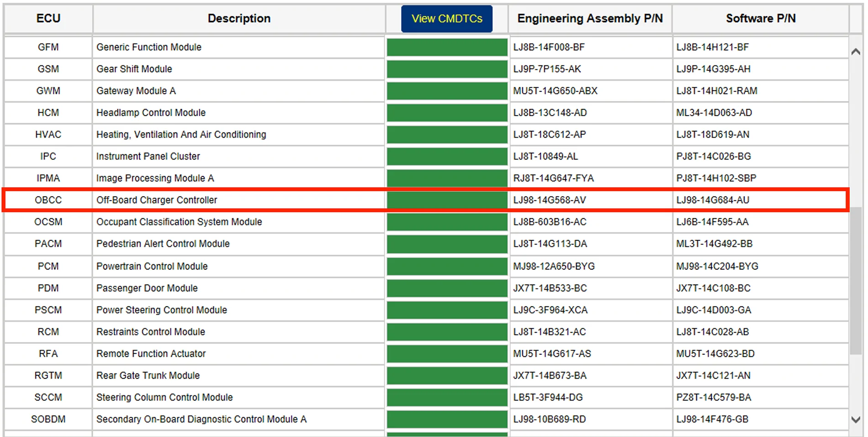Click the scrollbar down arrow
Image resolution: width=868 pixels, height=437 pixels.
tap(856, 419)
